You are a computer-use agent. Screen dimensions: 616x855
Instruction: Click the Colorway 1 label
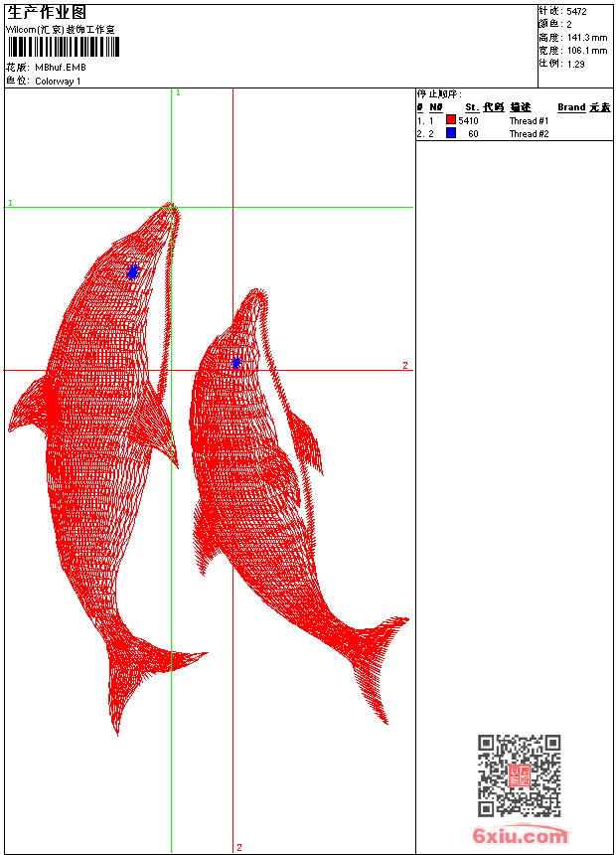tap(58, 82)
